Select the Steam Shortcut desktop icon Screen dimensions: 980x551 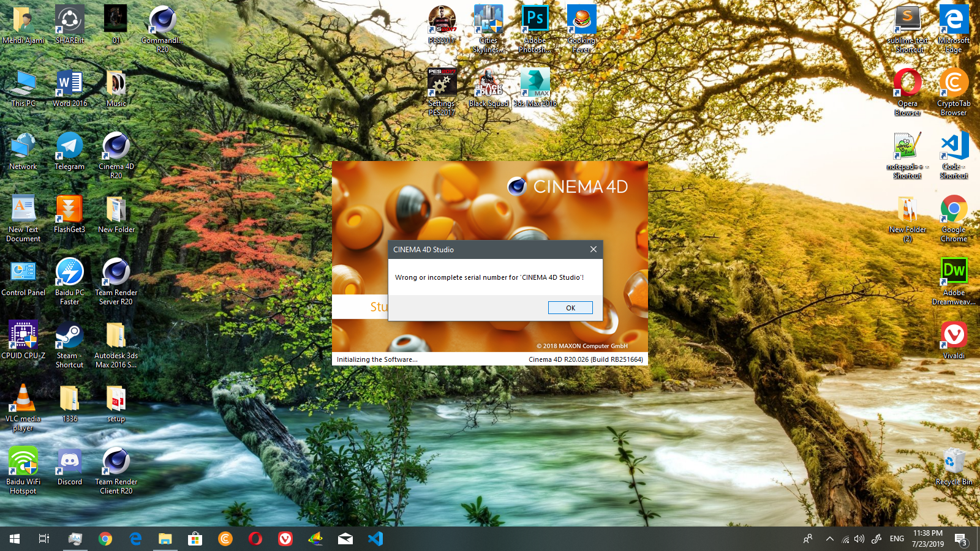[x=70, y=344]
